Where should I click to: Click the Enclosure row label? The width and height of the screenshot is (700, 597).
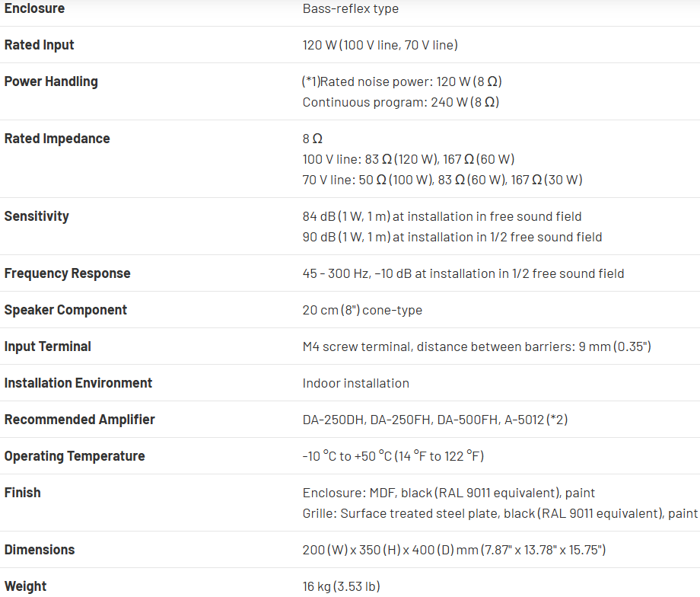(x=34, y=8)
